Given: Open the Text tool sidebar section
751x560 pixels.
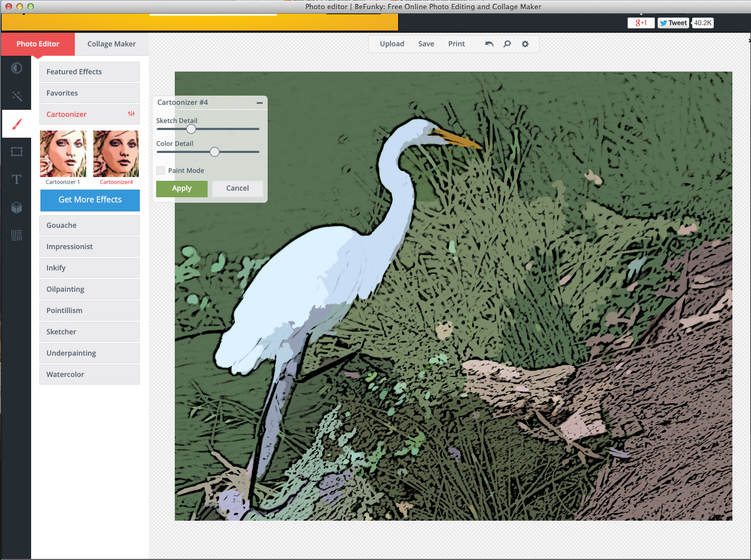Looking at the screenshot, I should click(x=16, y=179).
